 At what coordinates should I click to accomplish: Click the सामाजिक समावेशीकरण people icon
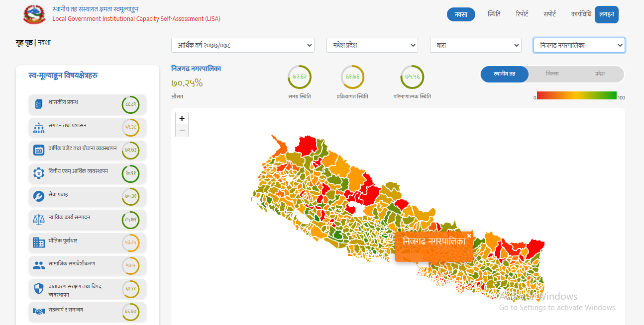point(39,265)
